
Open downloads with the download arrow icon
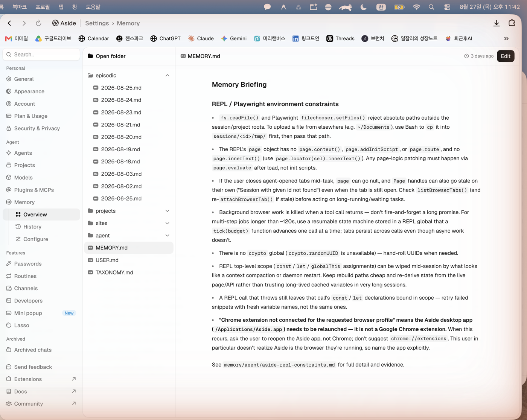tap(497, 23)
